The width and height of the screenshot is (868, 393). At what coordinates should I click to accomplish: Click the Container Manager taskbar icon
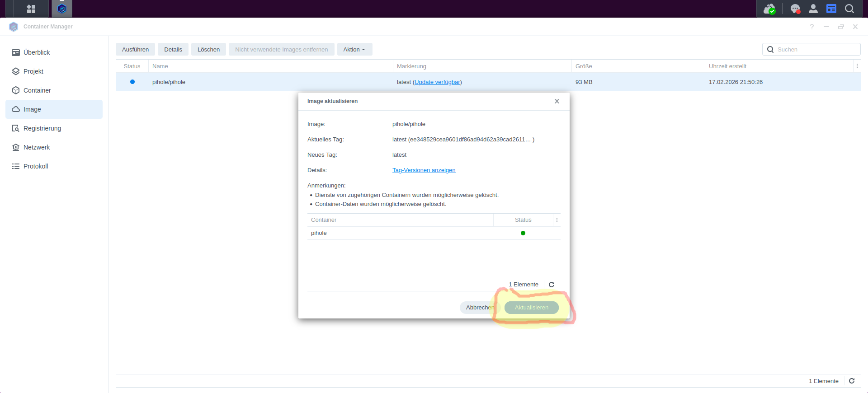pyautogui.click(x=62, y=9)
